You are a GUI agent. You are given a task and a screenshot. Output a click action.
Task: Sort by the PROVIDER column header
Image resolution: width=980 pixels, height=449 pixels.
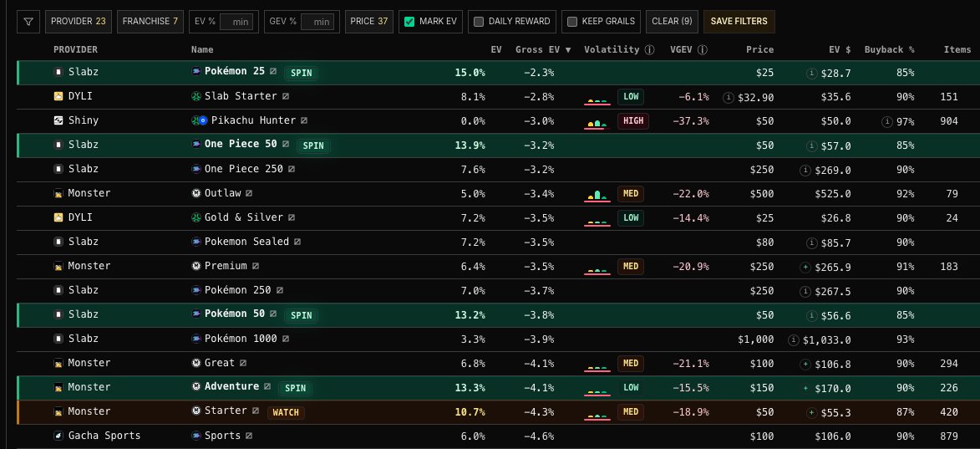pyautogui.click(x=76, y=49)
